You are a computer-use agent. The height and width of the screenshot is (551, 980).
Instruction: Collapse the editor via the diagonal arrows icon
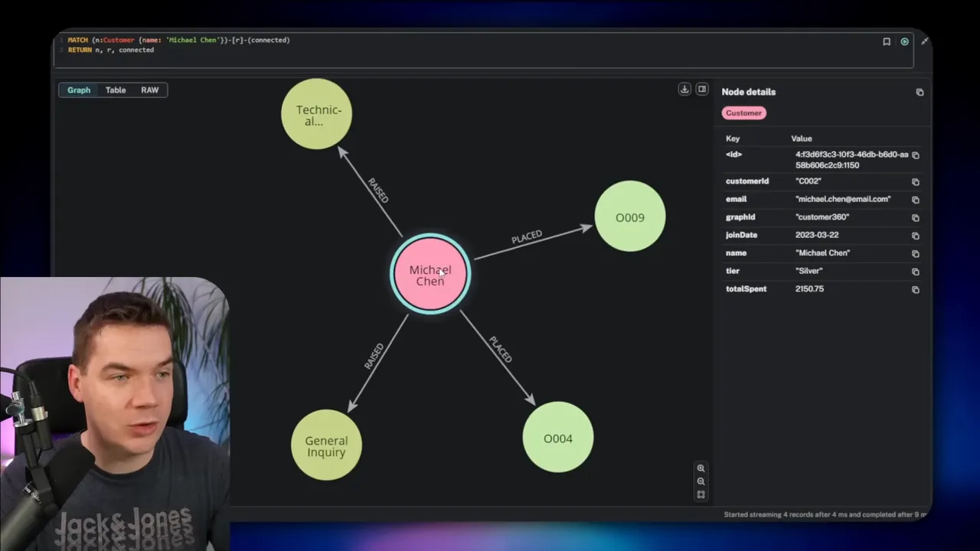pos(924,41)
